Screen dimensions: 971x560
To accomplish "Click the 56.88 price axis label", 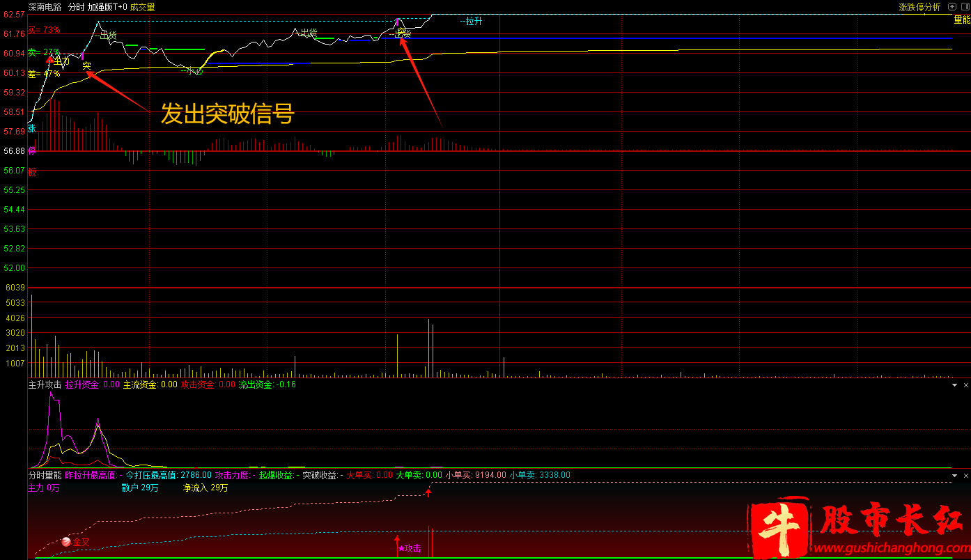I will click(x=14, y=150).
